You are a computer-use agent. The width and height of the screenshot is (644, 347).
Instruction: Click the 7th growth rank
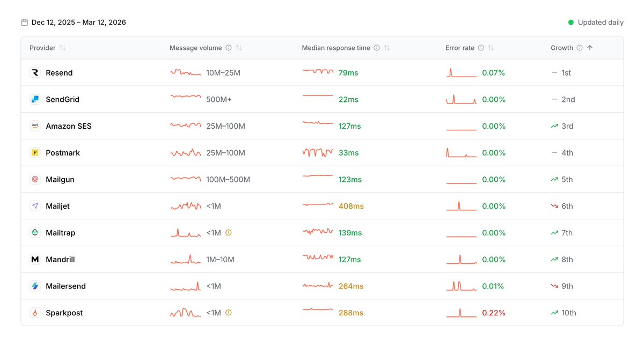pos(567,233)
